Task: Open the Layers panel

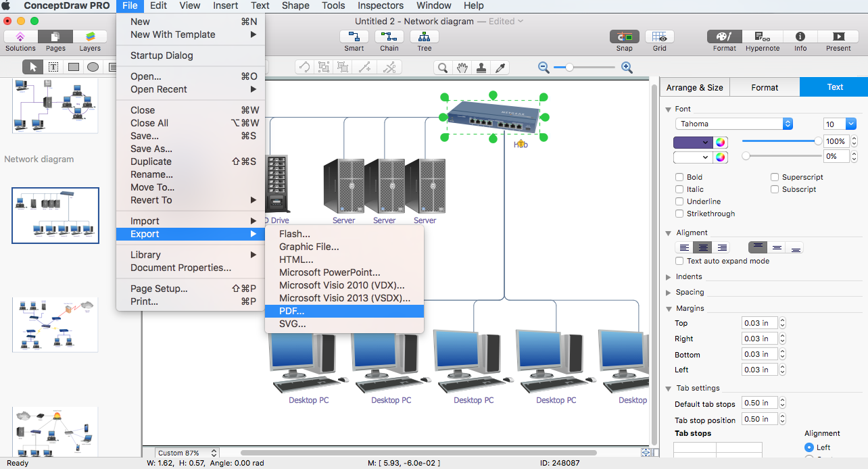Action: tap(90, 36)
